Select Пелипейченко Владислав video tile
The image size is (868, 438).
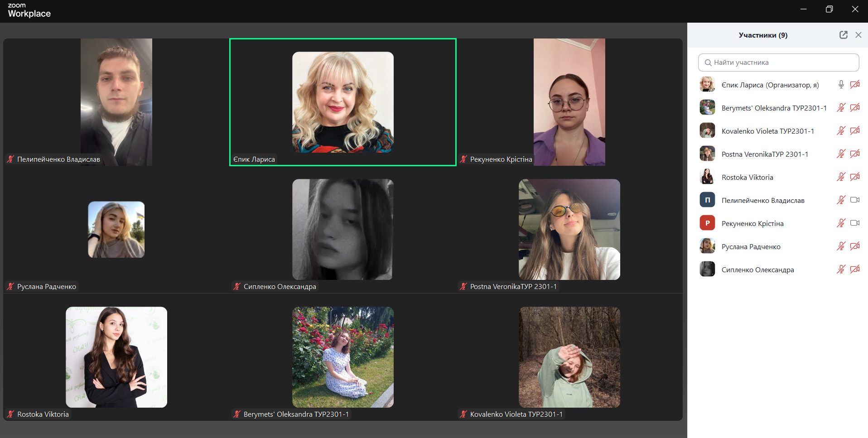click(116, 102)
